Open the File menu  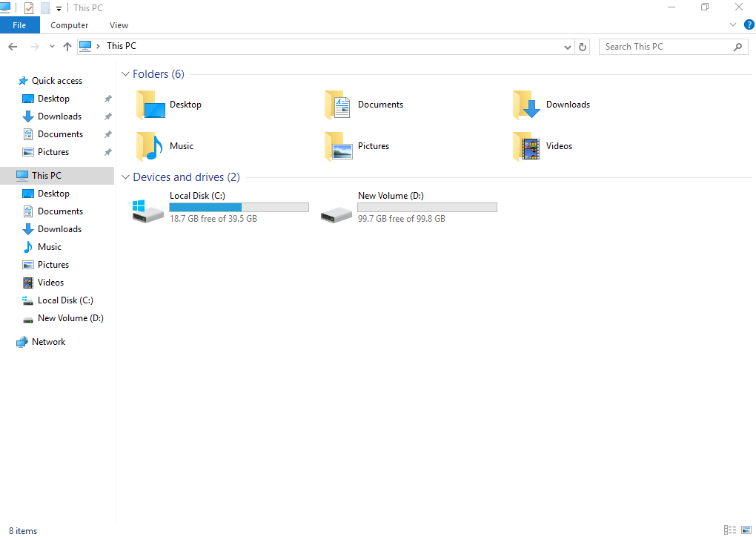click(x=19, y=25)
